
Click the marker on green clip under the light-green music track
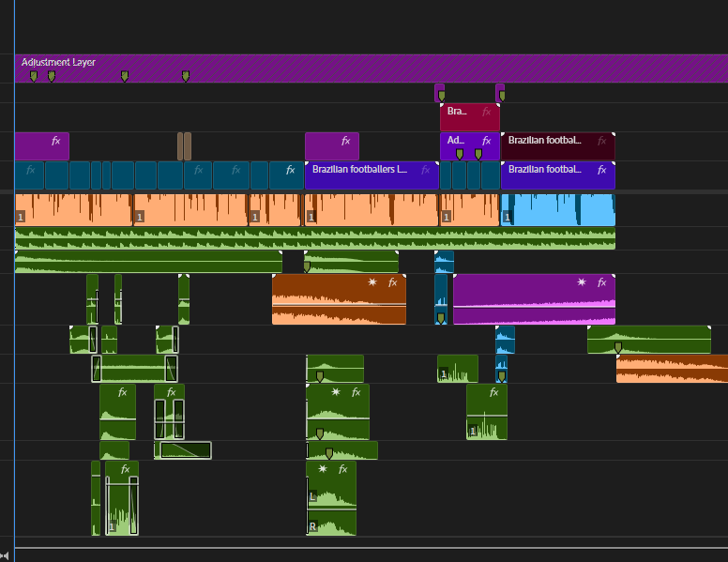(307, 266)
